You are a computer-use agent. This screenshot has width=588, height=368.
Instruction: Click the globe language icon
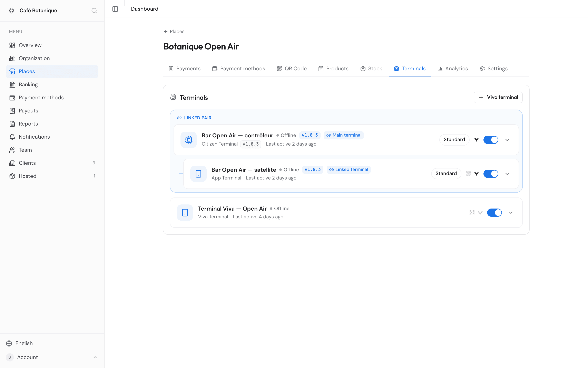[x=9, y=343]
